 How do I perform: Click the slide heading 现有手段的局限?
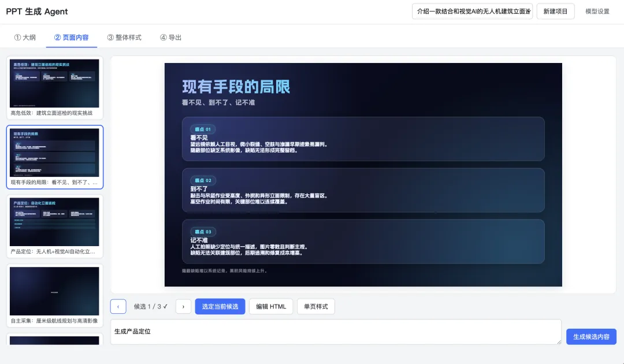(236, 87)
